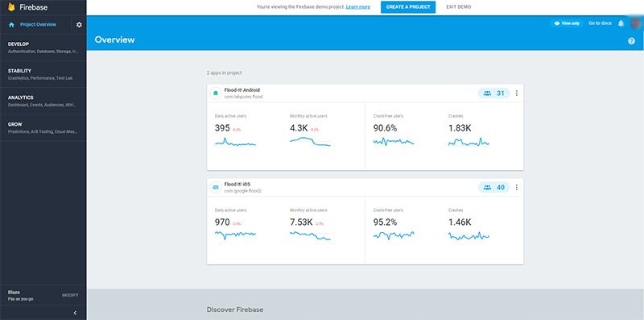644x320 pixels.
Task: Click MODIFY for the Blaze plan
Action: [70, 295]
